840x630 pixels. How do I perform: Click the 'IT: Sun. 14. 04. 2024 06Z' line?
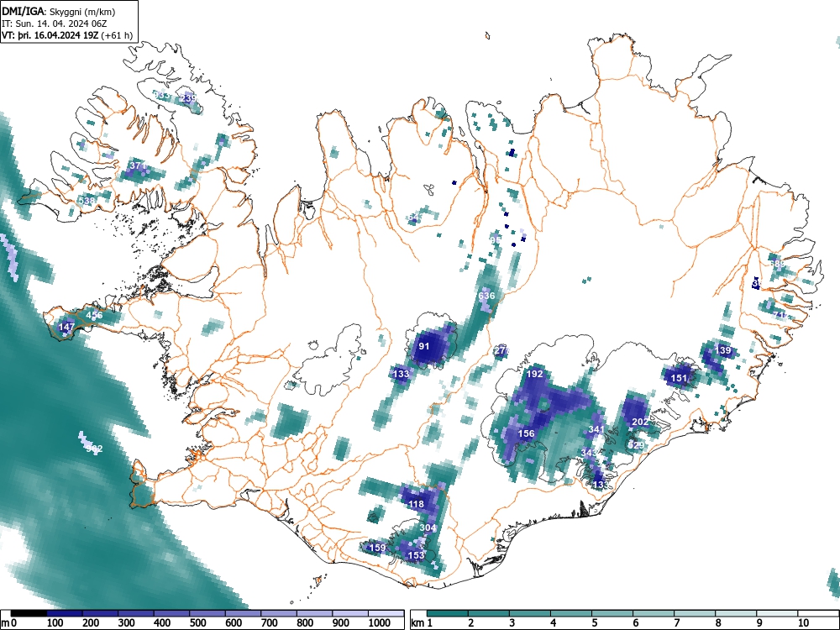pos(54,24)
